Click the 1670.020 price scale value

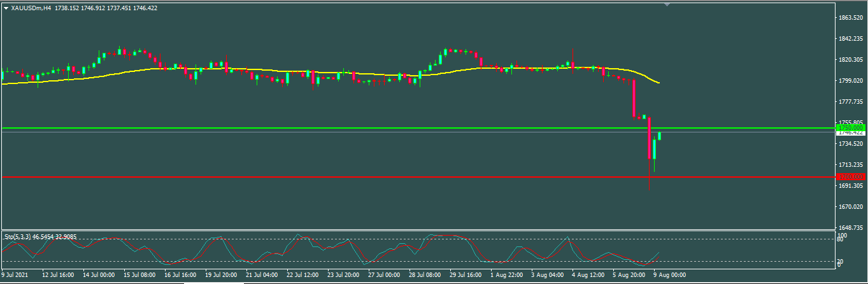851,207
